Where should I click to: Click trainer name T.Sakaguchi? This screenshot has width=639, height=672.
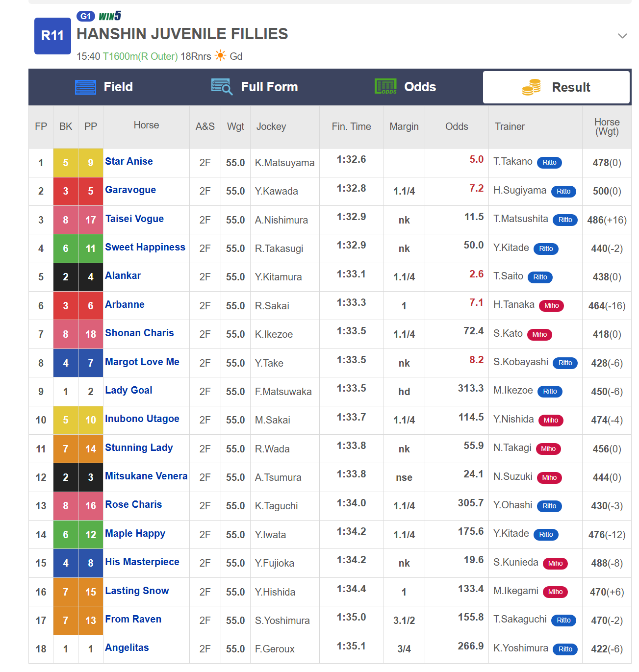coord(520,619)
